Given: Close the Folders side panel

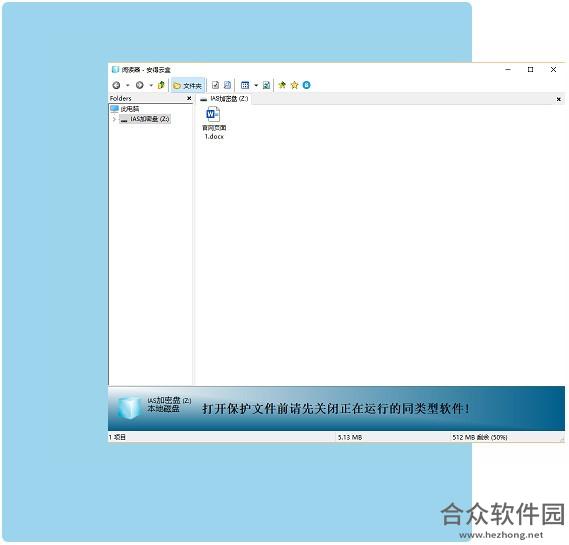Looking at the screenshot, I should click(x=189, y=98).
